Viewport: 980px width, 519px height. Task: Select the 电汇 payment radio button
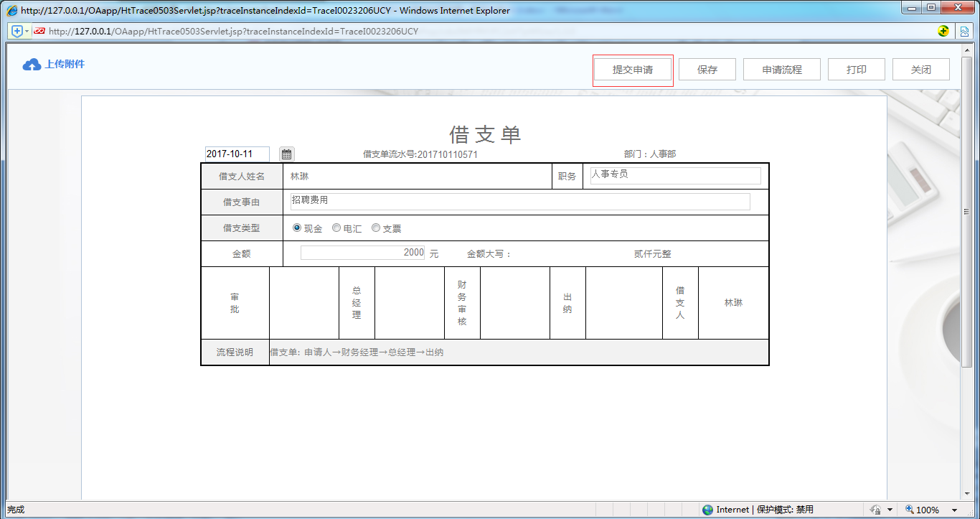tap(336, 228)
